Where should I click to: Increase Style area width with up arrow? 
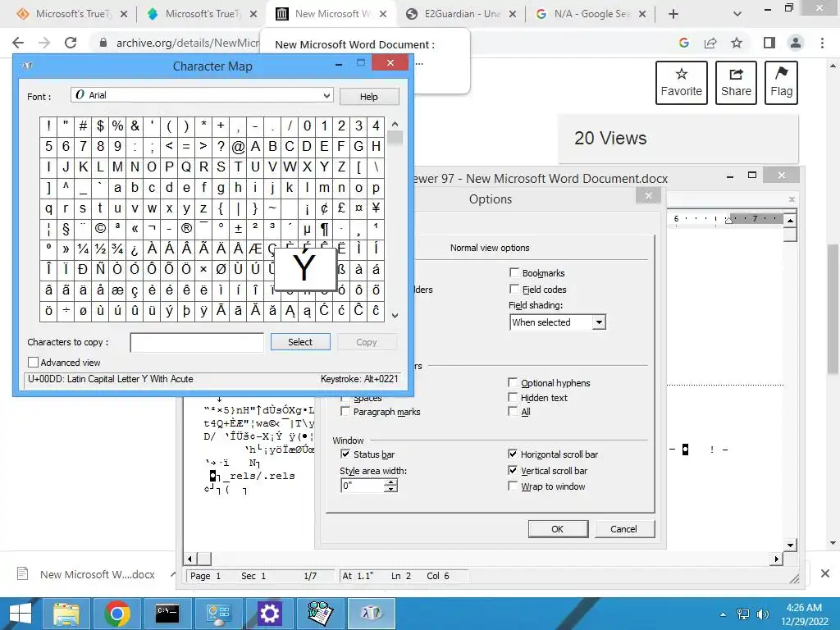click(x=391, y=482)
